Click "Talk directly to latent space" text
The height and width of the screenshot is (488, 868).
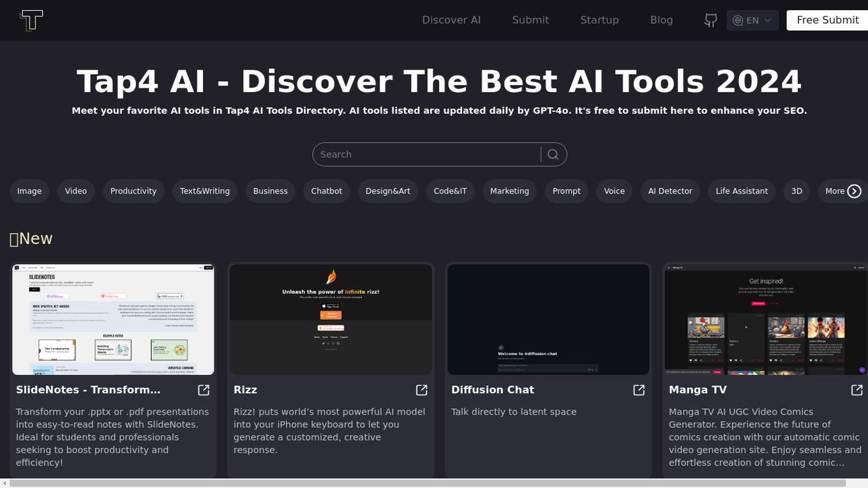(x=514, y=412)
